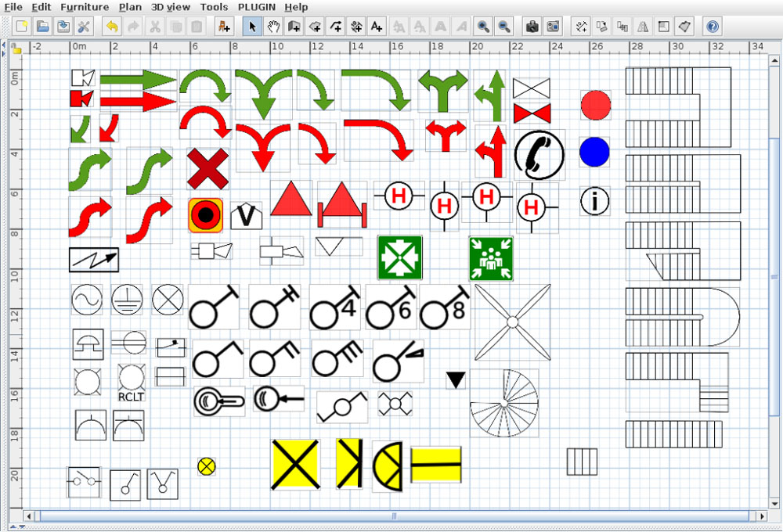
Task: Click the Preferences tools icon
Action: pos(83,27)
